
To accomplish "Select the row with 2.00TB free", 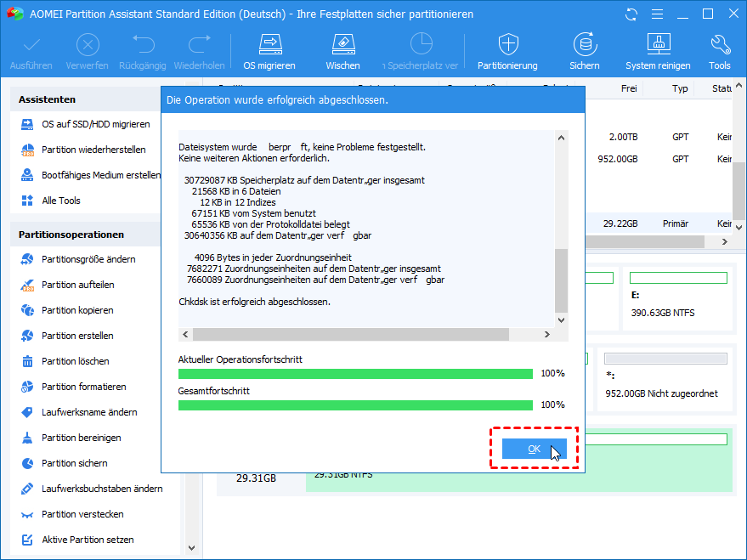I will tap(659, 137).
